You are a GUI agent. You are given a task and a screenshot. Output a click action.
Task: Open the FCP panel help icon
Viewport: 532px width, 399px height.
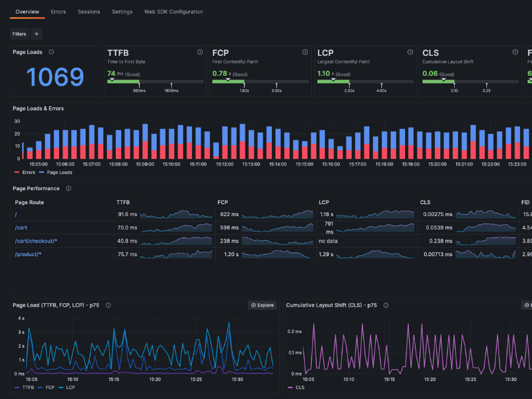[x=305, y=52]
